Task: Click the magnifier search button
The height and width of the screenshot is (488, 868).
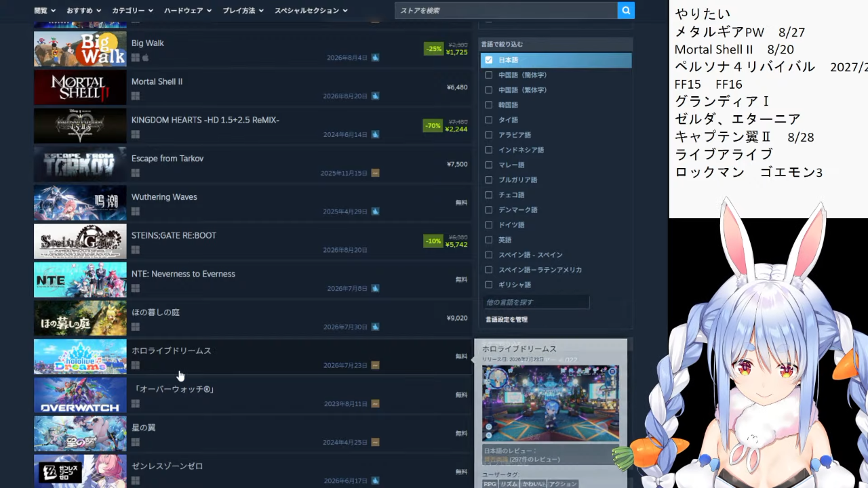Action: 626,10
